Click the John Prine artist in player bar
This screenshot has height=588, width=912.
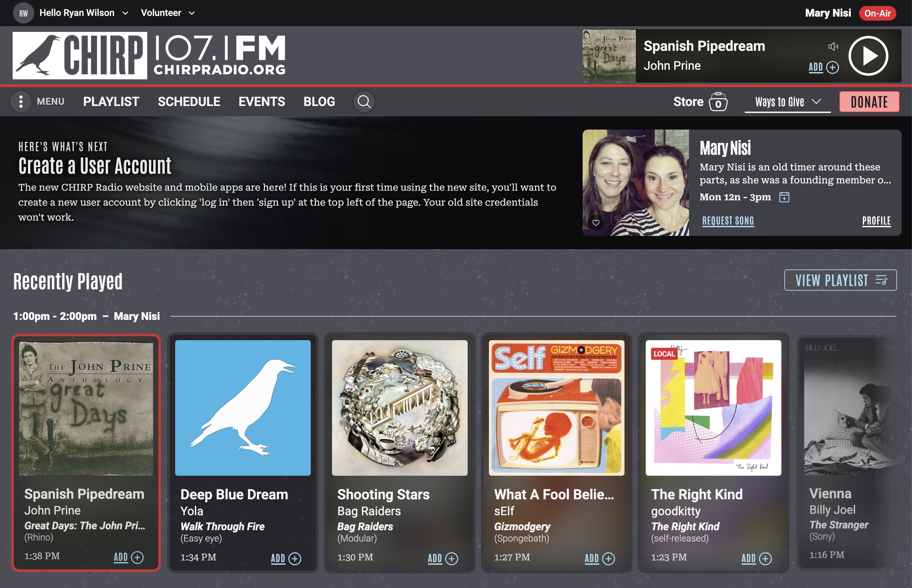[x=672, y=66]
